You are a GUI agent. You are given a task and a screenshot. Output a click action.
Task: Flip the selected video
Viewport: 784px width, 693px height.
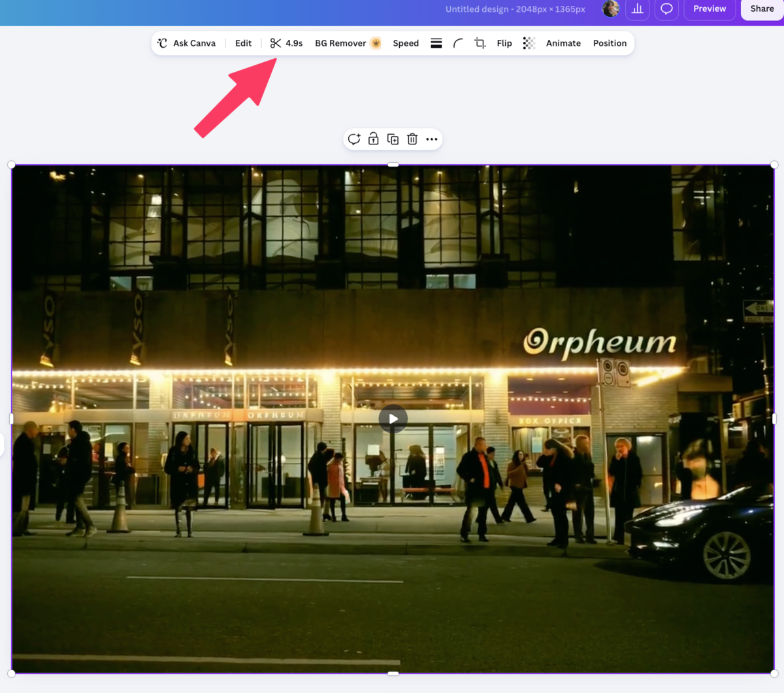coord(504,43)
